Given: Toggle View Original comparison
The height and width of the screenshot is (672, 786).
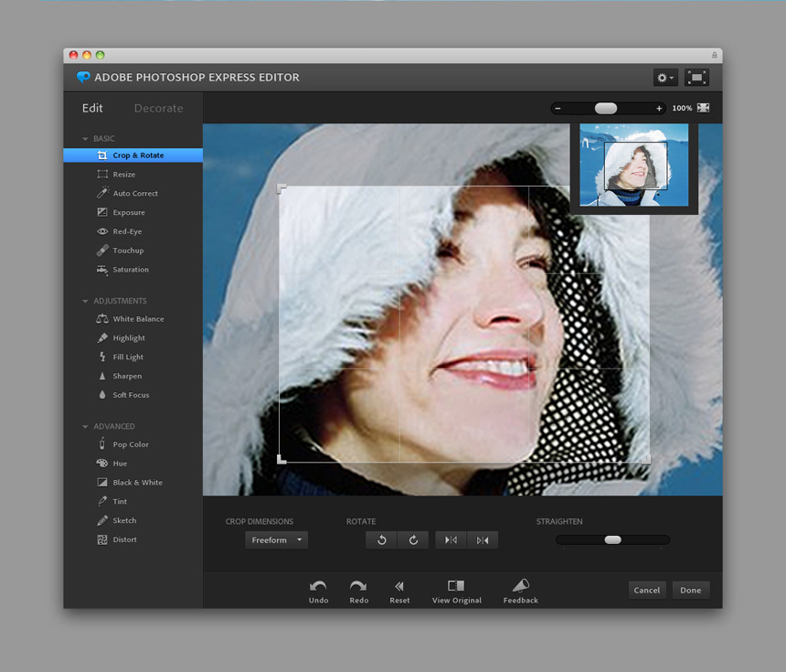Looking at the screenshot, I should click(x=457, y=592).
